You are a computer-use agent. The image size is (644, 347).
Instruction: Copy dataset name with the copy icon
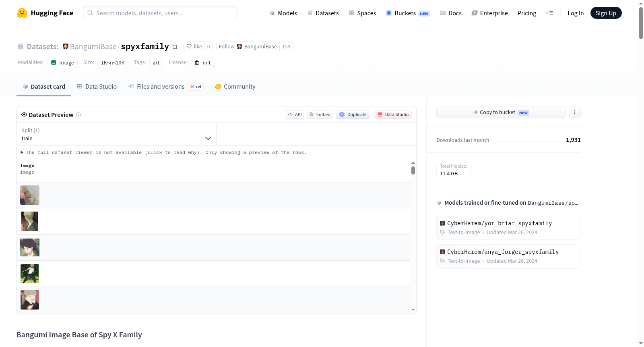[x=174, y=46]
